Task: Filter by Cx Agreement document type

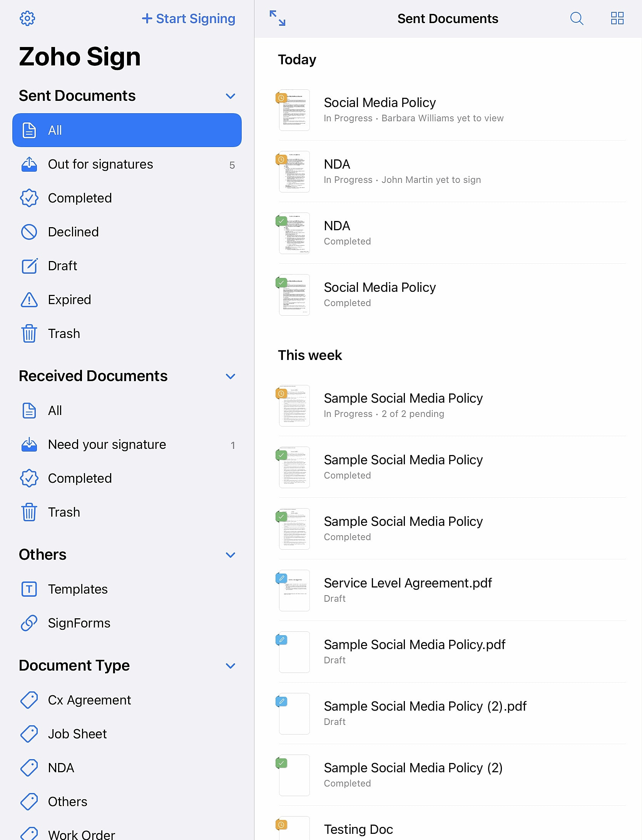Action: [127, 700]
